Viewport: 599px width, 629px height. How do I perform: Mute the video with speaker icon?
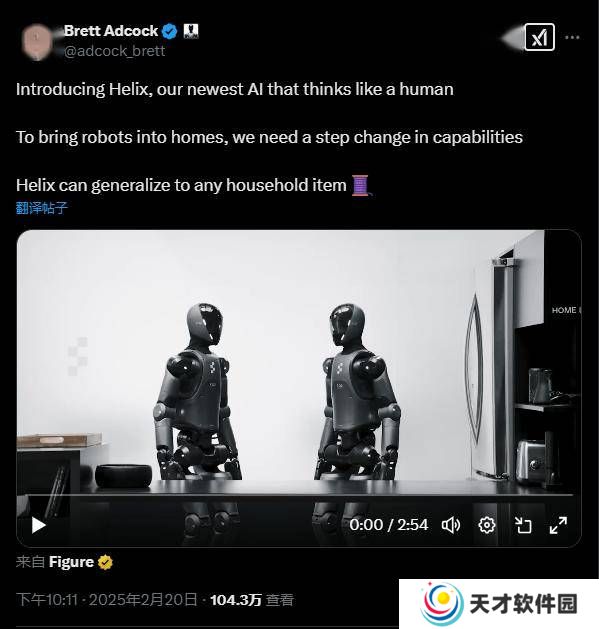pyautogui.click(x=451, y=525)
